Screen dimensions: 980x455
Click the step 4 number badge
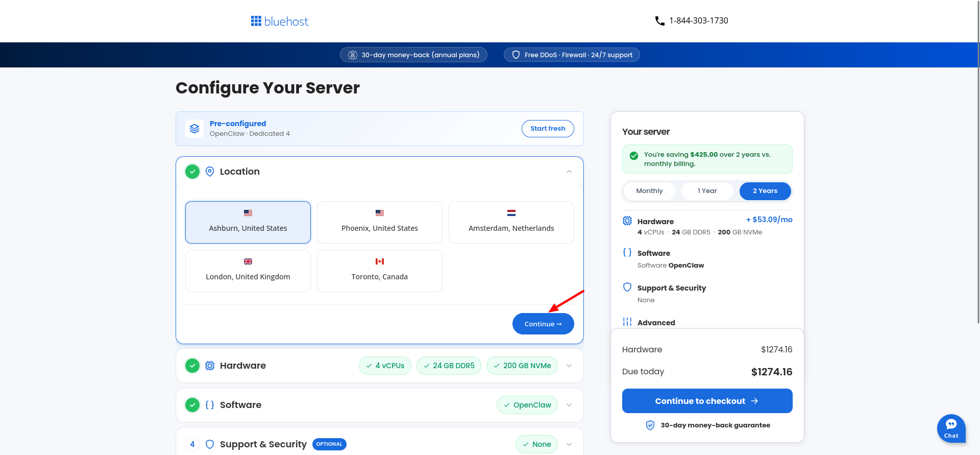coord(192,444)
